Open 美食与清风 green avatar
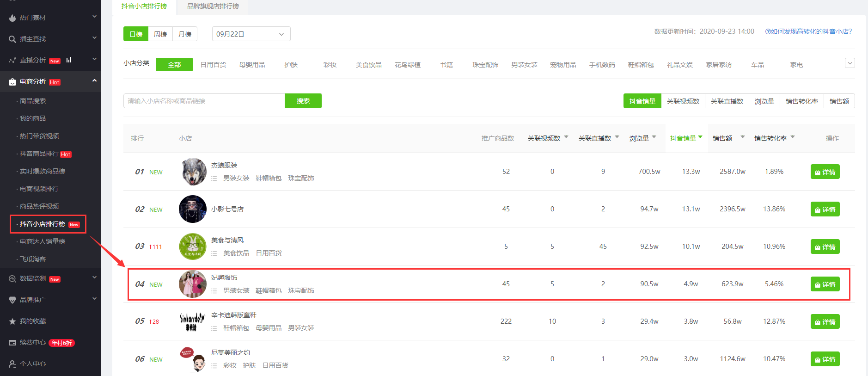 click(193, 247)
